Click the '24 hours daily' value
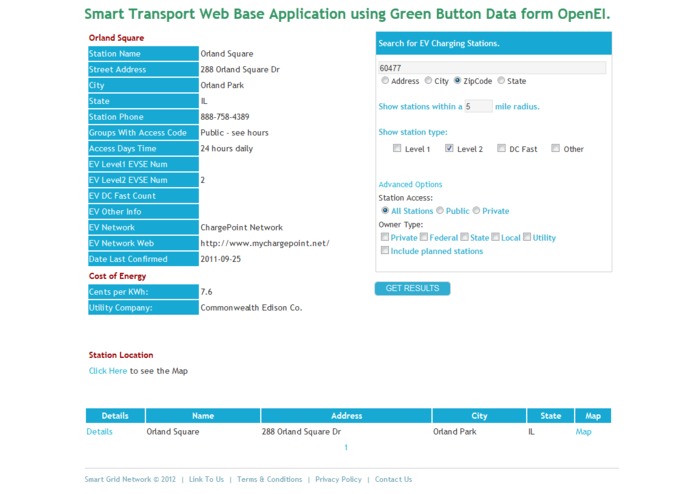This screenshot has height=494, width=695. tap(226, 148)
